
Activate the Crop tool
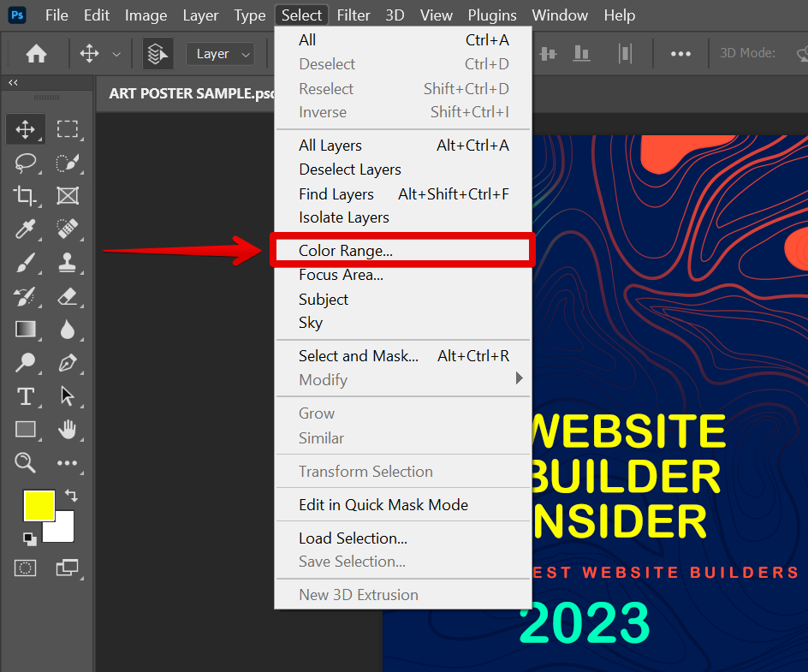pyautogui.click(x=25, y=196)
